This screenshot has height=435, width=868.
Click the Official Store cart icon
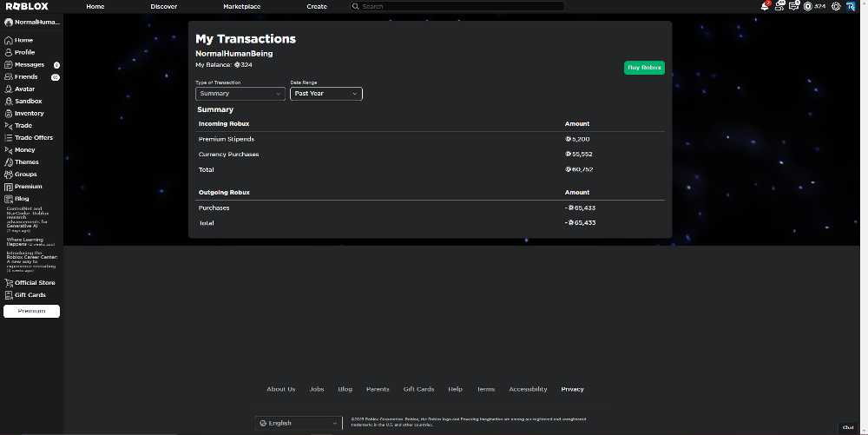coord(9,283)
